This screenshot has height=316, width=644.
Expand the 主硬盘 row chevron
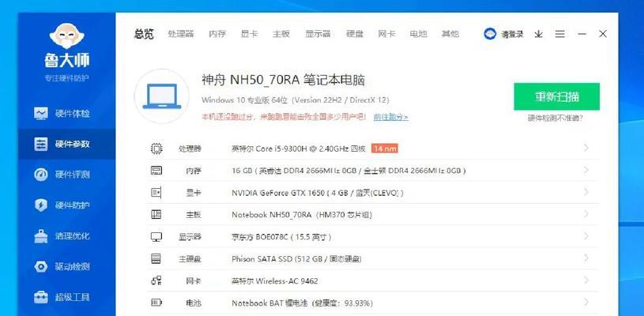click(586, 258)
